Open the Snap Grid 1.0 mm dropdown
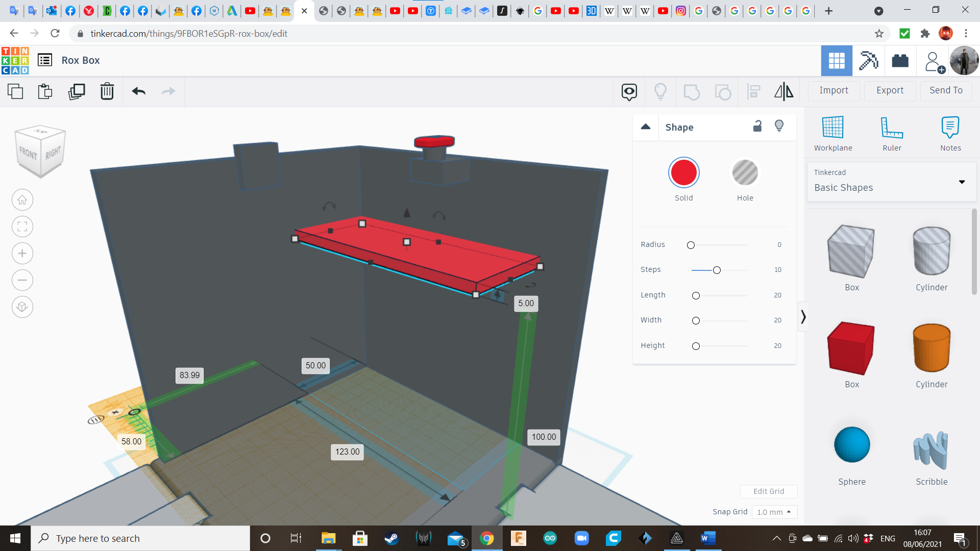 tap(774, 512)
